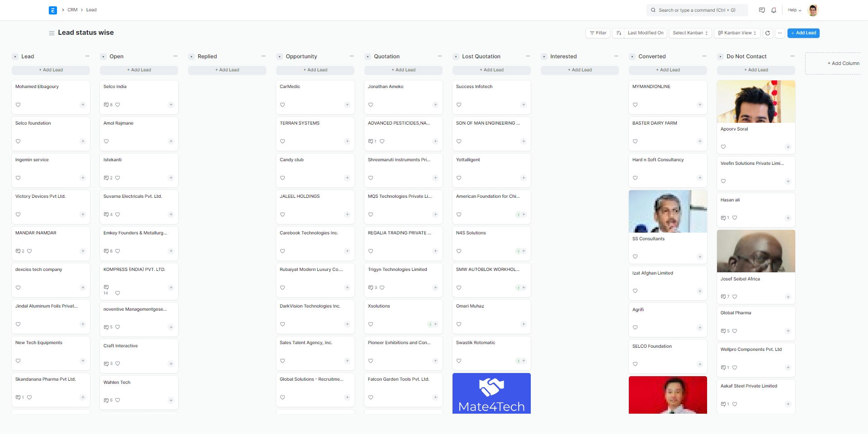Expand the Help menu
The width and height of the screenshot is (868, 434).
pyautogui.click(x=794, y=10)
